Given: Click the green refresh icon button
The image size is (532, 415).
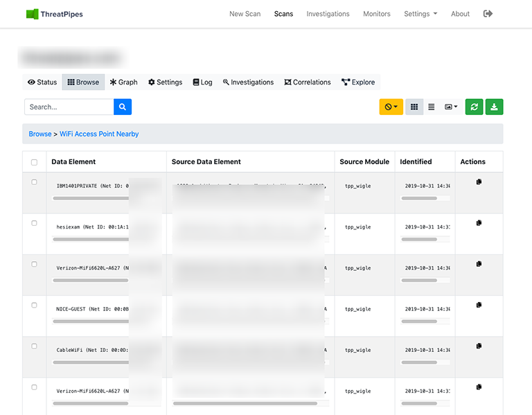Looking at the screenshot, I should (x=474, y=107).
